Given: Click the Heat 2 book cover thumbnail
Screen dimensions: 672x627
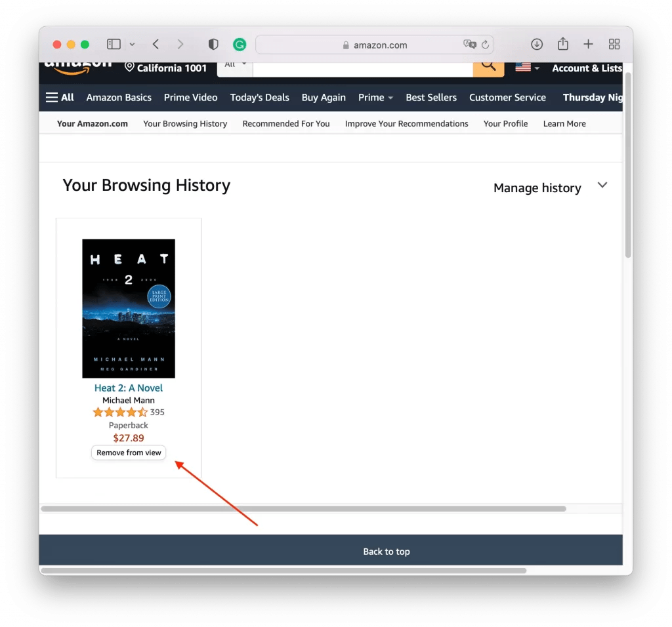Looking at the screenshot, I should click(x=129, y=308).
